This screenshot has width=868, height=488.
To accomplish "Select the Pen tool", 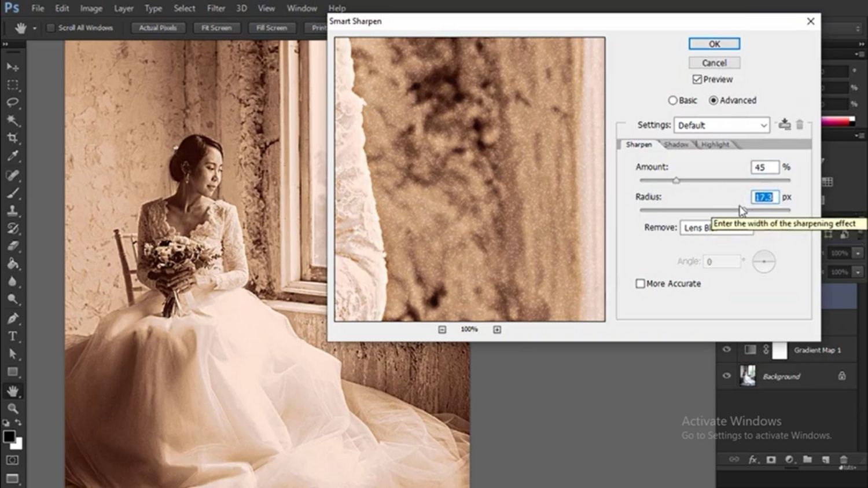I will tap(12, 318).
